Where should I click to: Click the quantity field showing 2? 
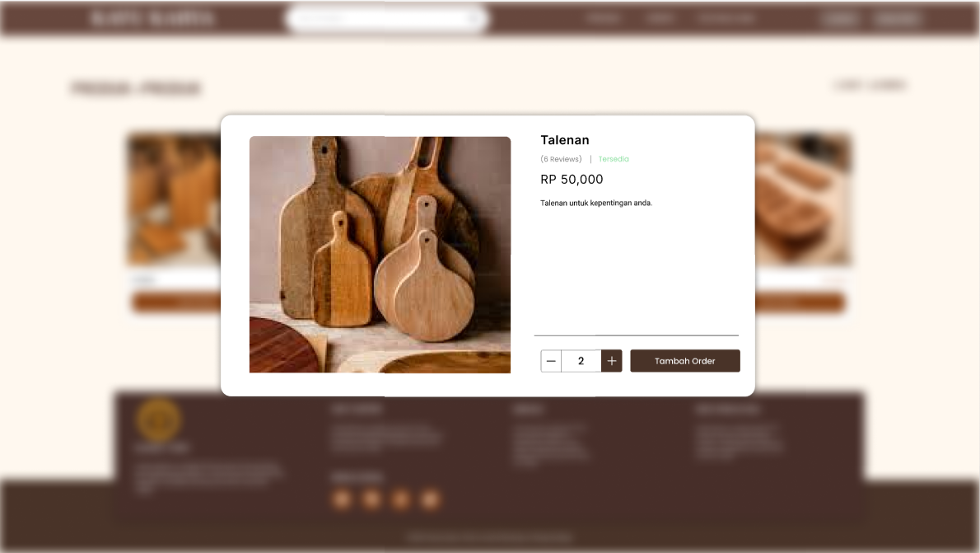[x=581, y=361]
